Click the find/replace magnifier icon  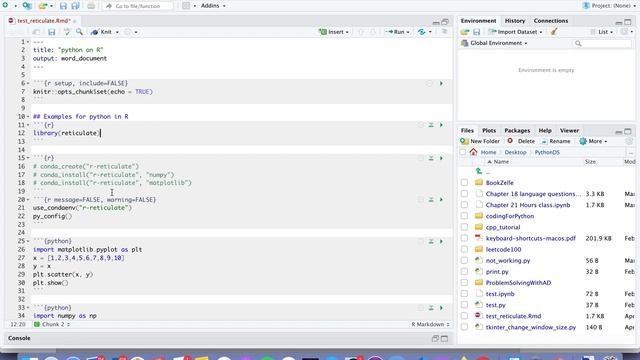point(79,32)
